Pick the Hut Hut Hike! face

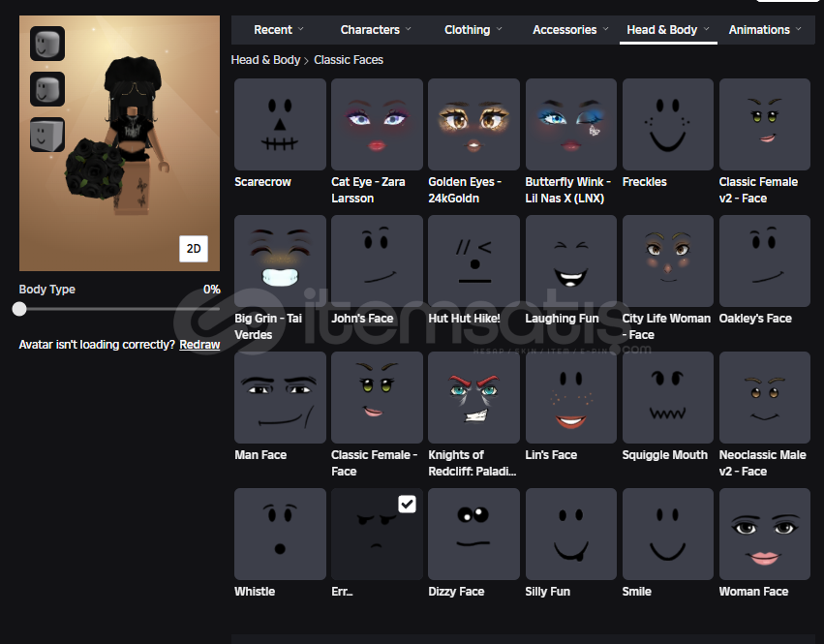pyautogui.click(x=473, y=261)
